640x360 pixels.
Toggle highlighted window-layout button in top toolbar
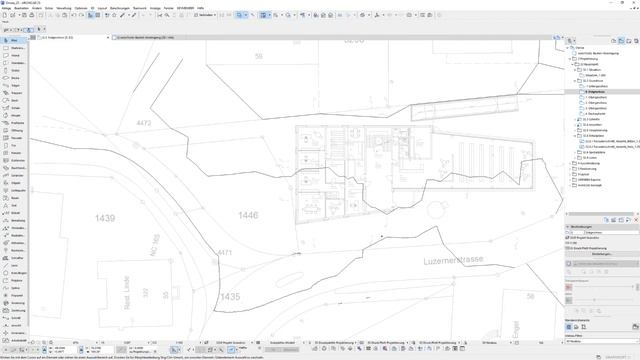(263, 15)
